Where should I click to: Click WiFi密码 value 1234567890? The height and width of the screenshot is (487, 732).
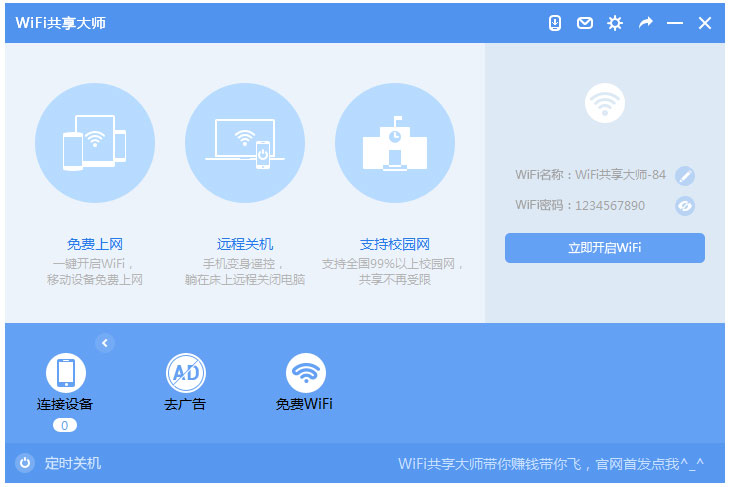(x=610, y=205)
